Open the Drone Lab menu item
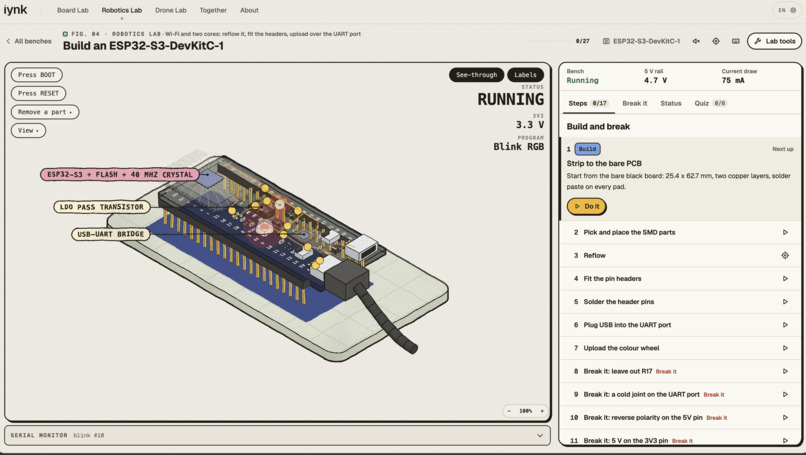Screen dimensions: 806x455 tap(171, 10)
